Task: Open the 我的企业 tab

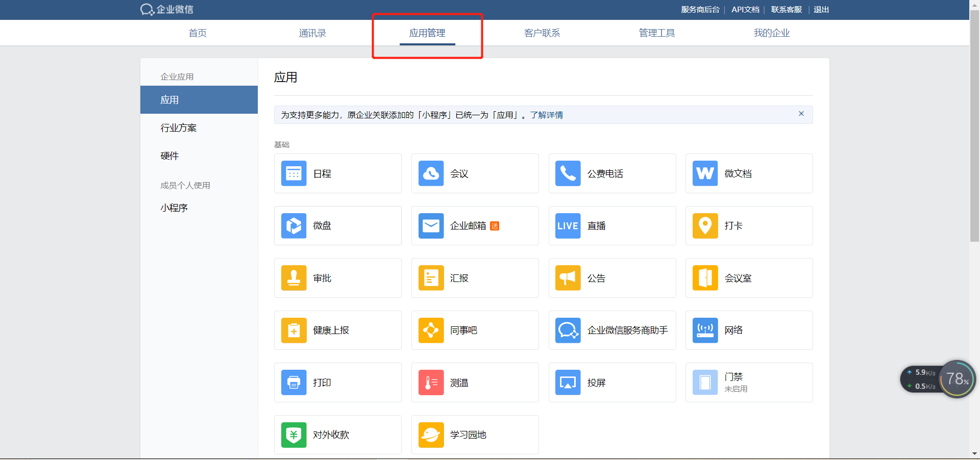Action: point(772,33)
